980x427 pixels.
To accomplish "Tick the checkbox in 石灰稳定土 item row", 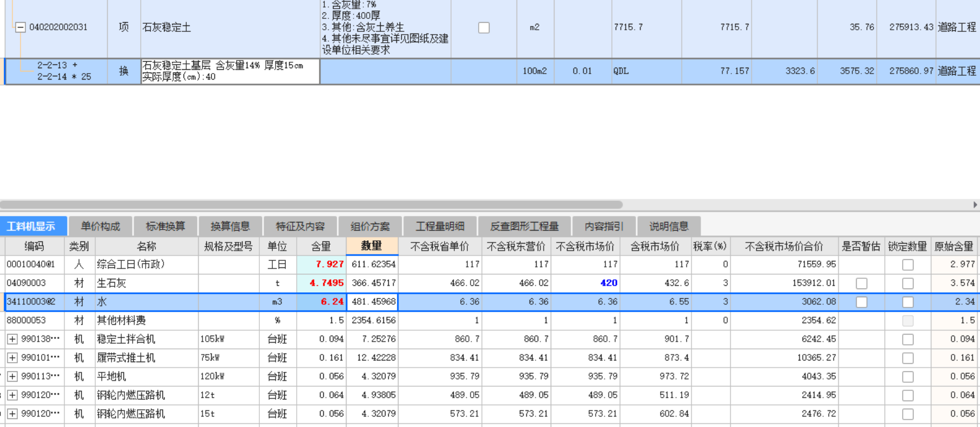I will pos(484,28).
